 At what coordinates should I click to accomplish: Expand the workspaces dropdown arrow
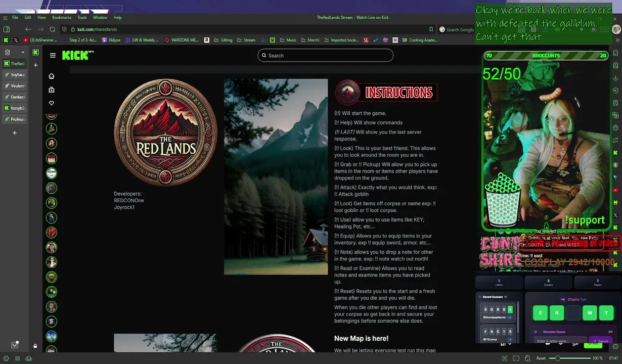(23, 52)
